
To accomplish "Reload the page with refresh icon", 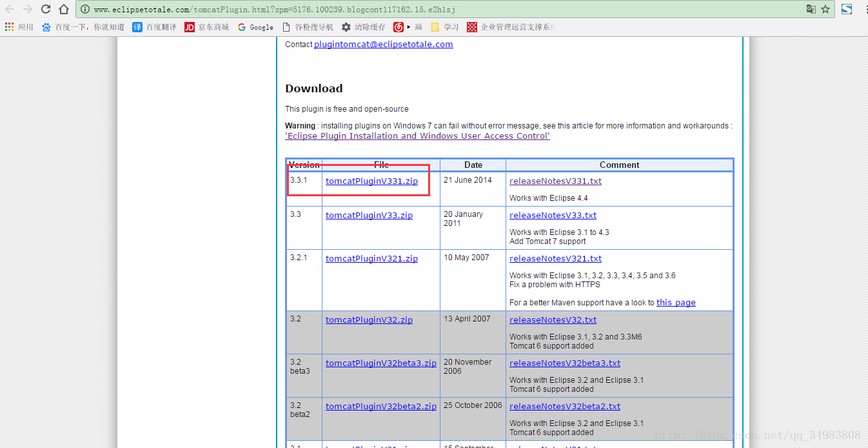I will (x=46, y=9).
